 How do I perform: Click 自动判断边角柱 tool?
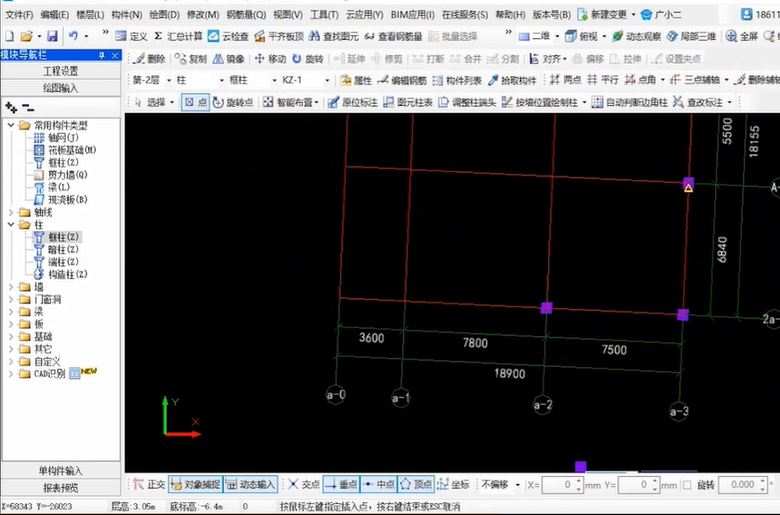pos(629,103)
